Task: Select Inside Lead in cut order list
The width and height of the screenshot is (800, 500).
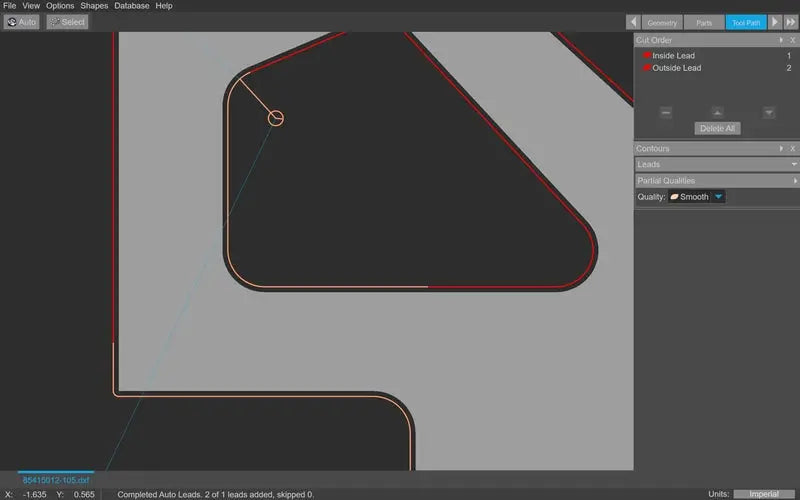Action: [x=673, y=56]
